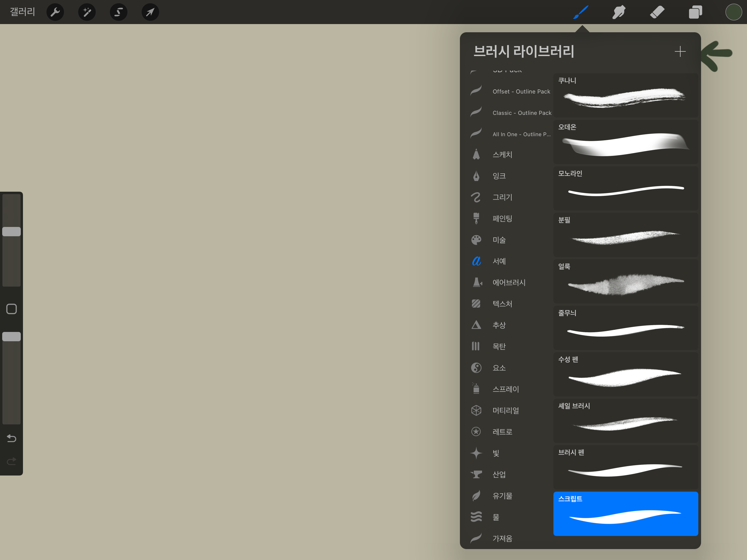Select the 가져옴 imported brushes set
This screenshot has height=560, width=747.
pyautogui.click(x=502, y=538)
